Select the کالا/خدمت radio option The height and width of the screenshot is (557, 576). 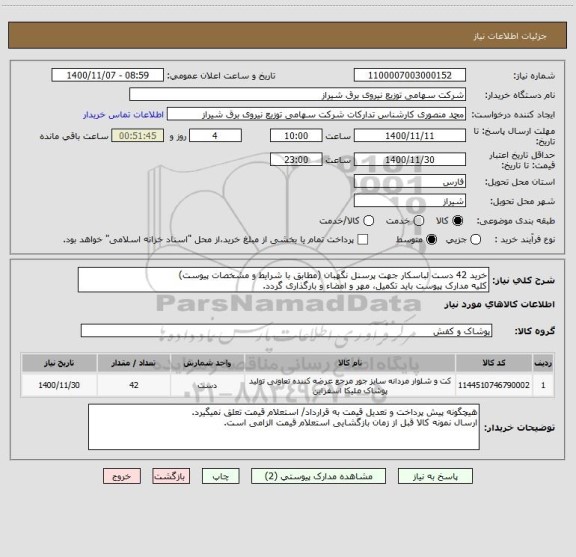[368, 221]
